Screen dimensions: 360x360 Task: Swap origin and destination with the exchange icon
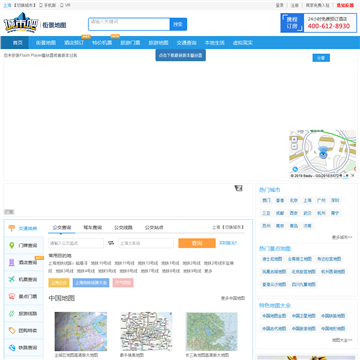[111, 243]
